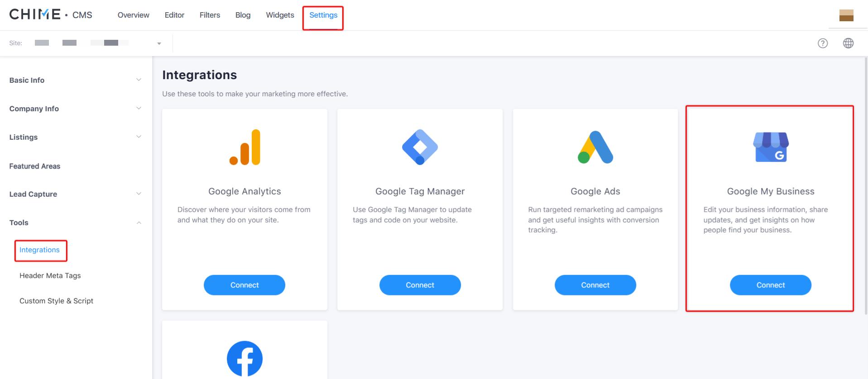The width and height of the screenshot is (868, 379).
Task: Connect Google Analytics
Action: [245, 285]
